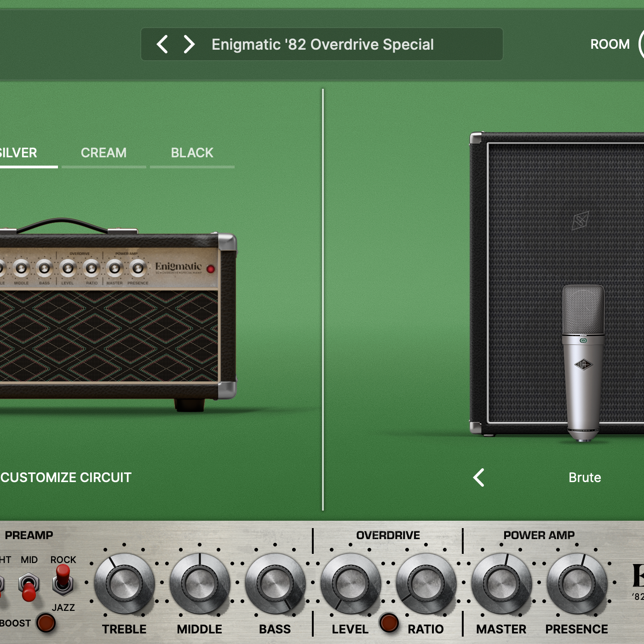Viewport: 644px width, 644px height.
Task: Adjust the TREBLE knob
Action: click(124, 583)
